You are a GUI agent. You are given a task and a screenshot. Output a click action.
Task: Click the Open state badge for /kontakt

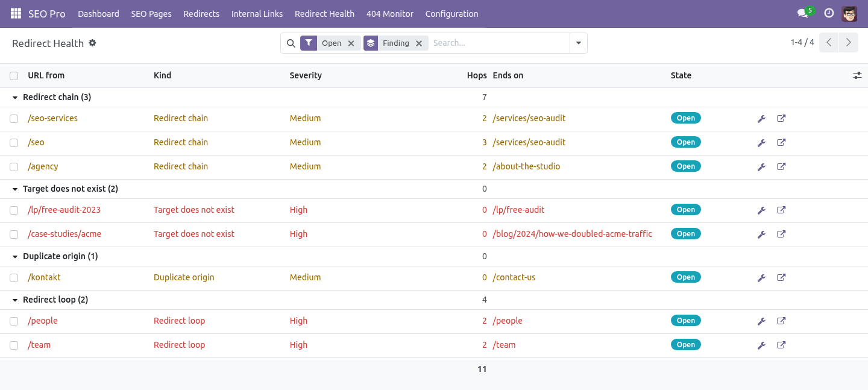[686, 277]
